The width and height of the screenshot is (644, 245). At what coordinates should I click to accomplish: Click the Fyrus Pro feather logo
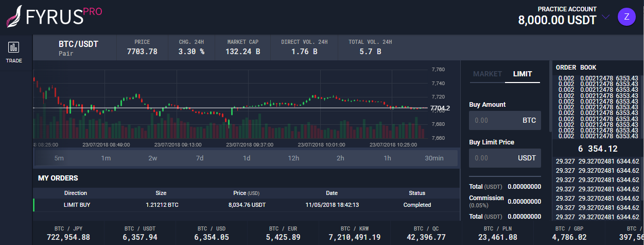[x=14, y=17]
